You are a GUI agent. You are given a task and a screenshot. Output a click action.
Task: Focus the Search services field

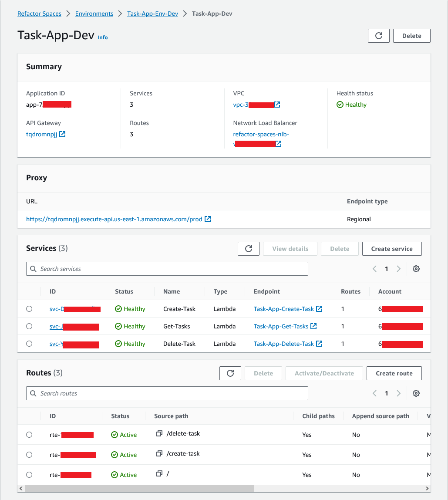click(167, 269)
